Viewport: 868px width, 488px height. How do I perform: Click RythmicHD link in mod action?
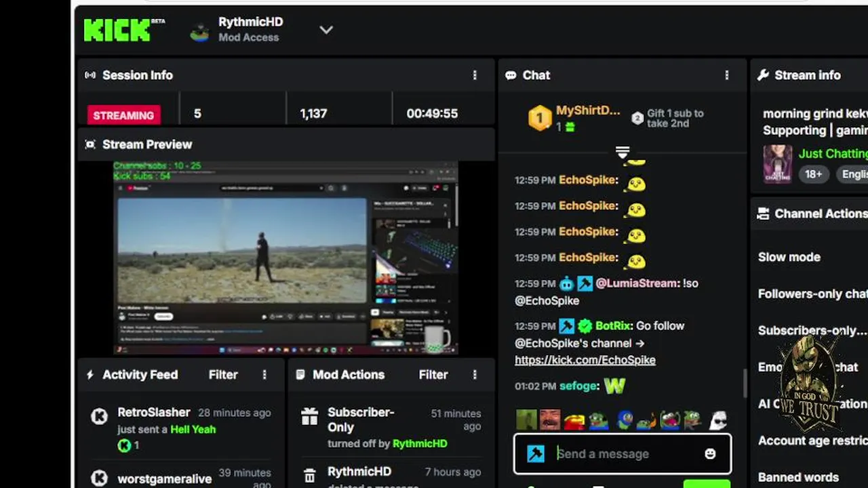point(420,444)
